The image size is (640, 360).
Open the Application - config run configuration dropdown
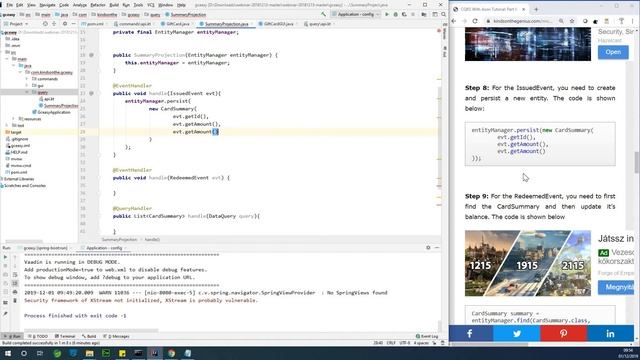click(356, 14)
